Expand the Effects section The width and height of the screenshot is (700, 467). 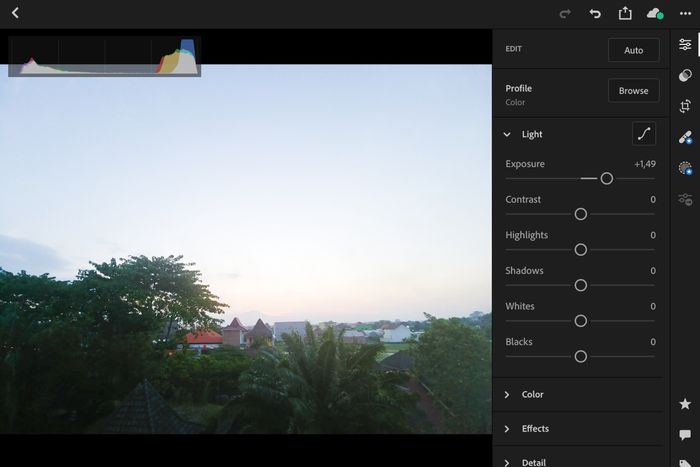tap(507, 429)
